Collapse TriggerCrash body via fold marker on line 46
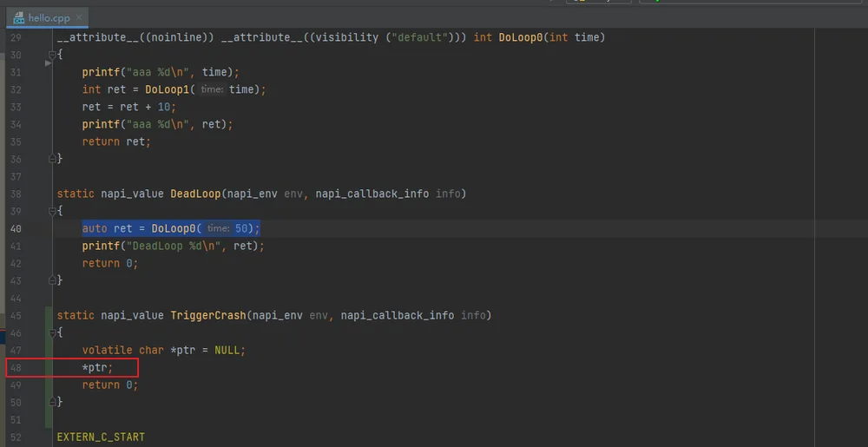This screenshot has height=447, width=868. (x=52, y=332)
